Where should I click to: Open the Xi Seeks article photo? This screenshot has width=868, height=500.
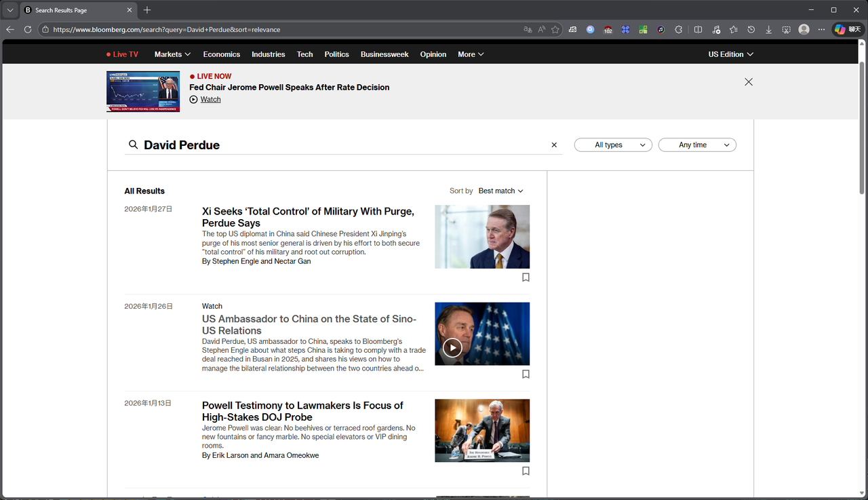[482, 237]
